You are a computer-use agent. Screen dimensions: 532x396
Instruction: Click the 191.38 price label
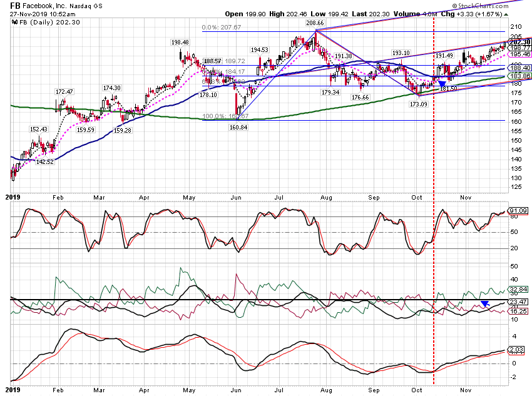(344, 56)
